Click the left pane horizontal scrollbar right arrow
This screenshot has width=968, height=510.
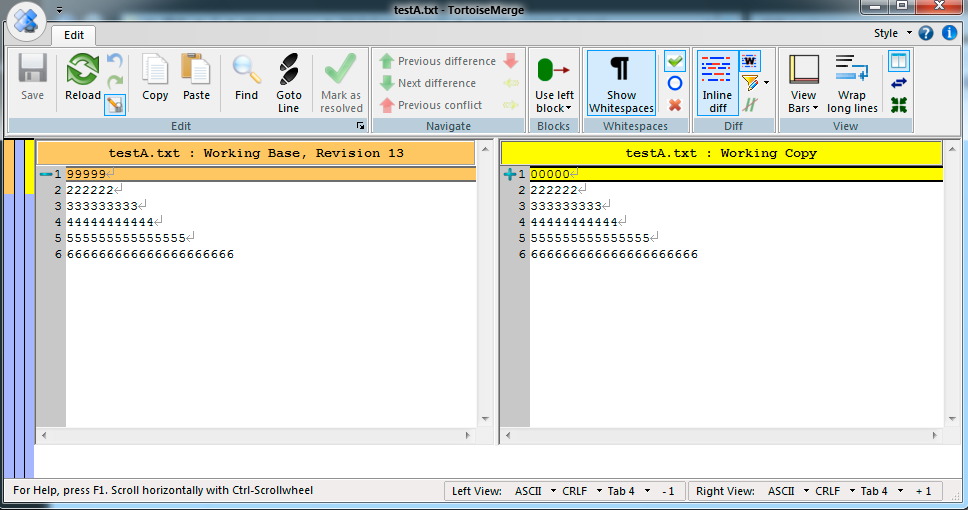[467, 435]
